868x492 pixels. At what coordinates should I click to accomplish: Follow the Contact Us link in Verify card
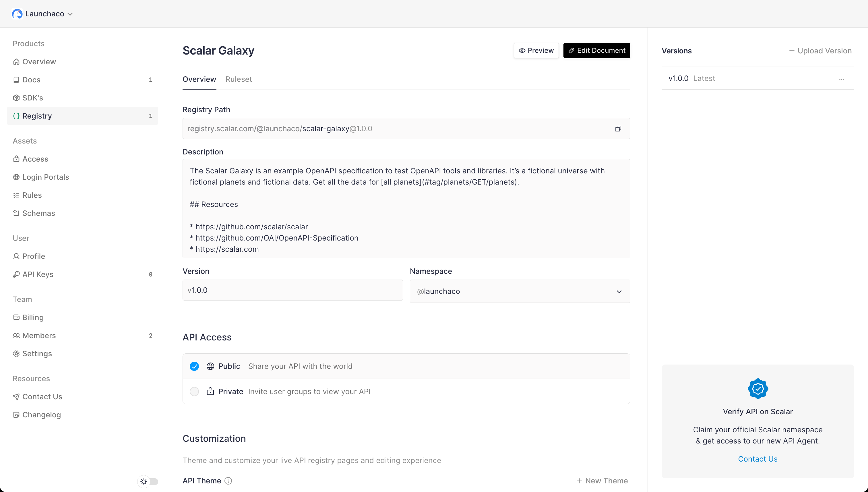tap(757, 459)
